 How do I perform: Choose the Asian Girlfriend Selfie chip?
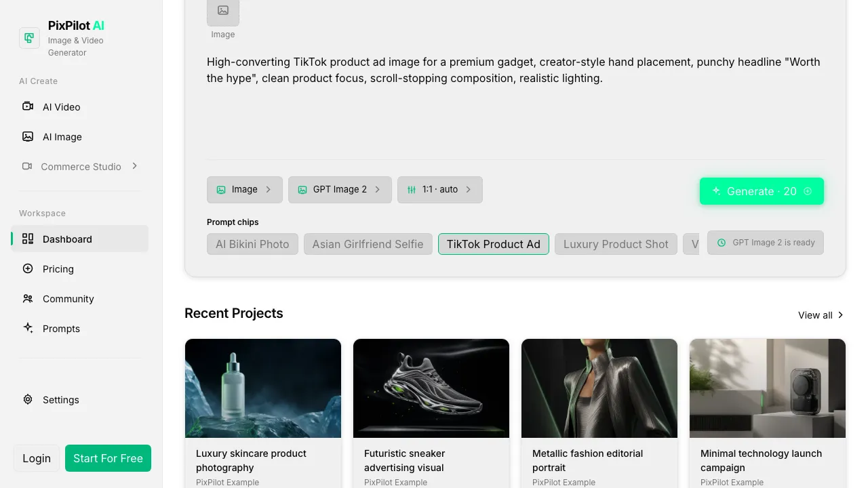pos(368,244)
